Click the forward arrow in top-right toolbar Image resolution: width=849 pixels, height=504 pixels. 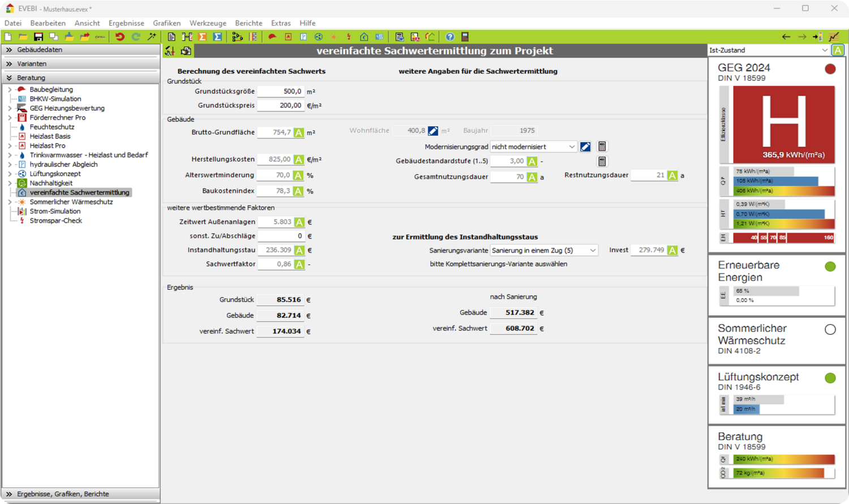point(802,37)
